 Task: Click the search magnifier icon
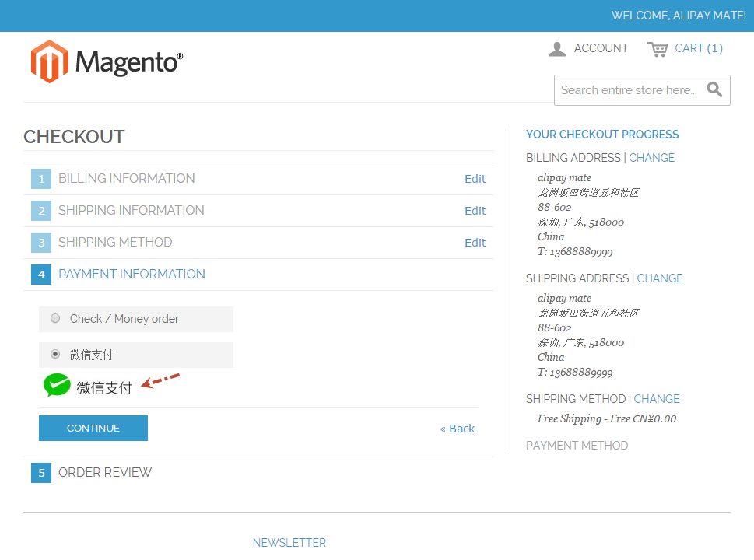714,89
